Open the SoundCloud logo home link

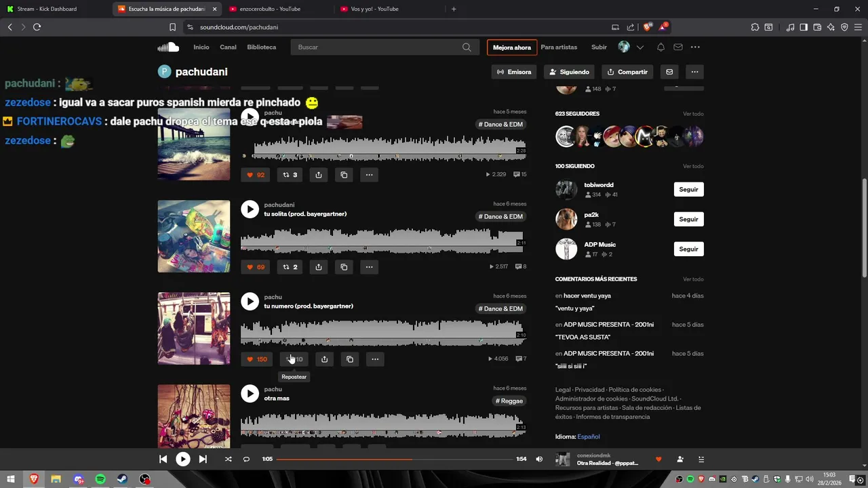[168, 47]
